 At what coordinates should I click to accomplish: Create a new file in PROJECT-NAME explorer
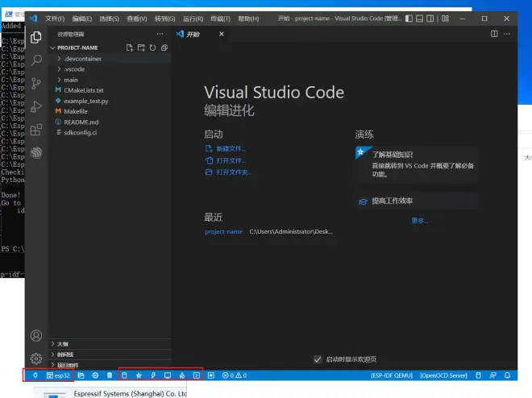click(x=130, y=48)
